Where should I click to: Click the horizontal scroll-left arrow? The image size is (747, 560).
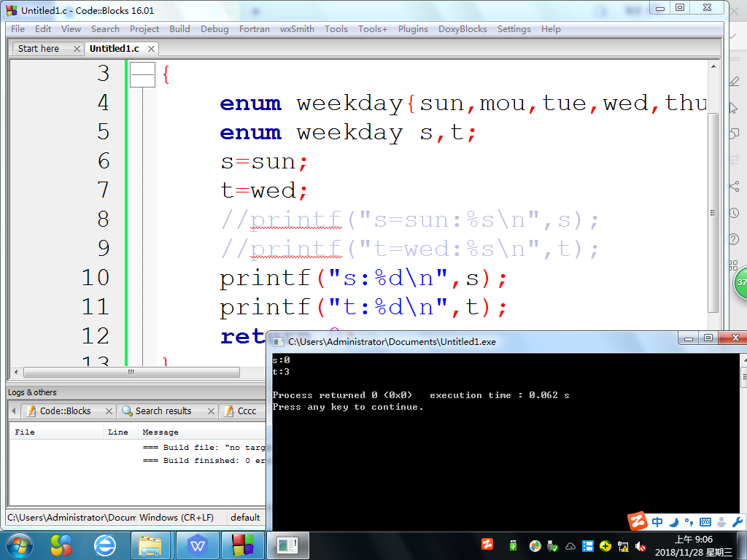[x=16, y=373]
